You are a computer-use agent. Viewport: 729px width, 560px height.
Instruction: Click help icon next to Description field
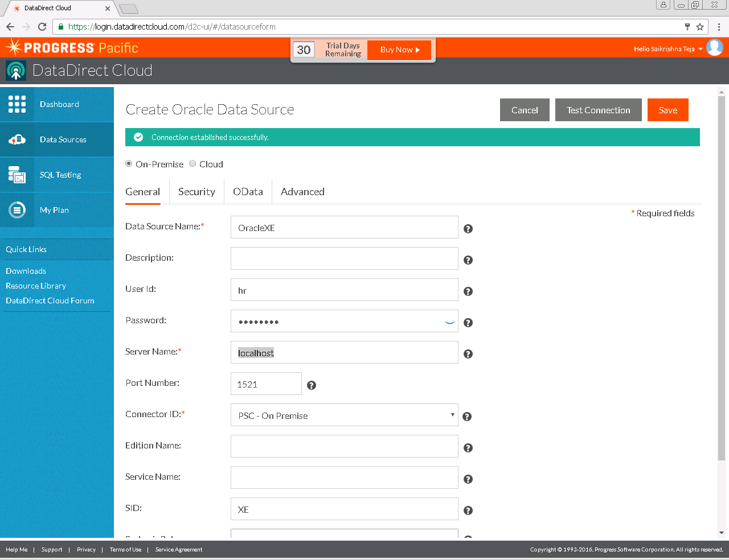(468, 260)
